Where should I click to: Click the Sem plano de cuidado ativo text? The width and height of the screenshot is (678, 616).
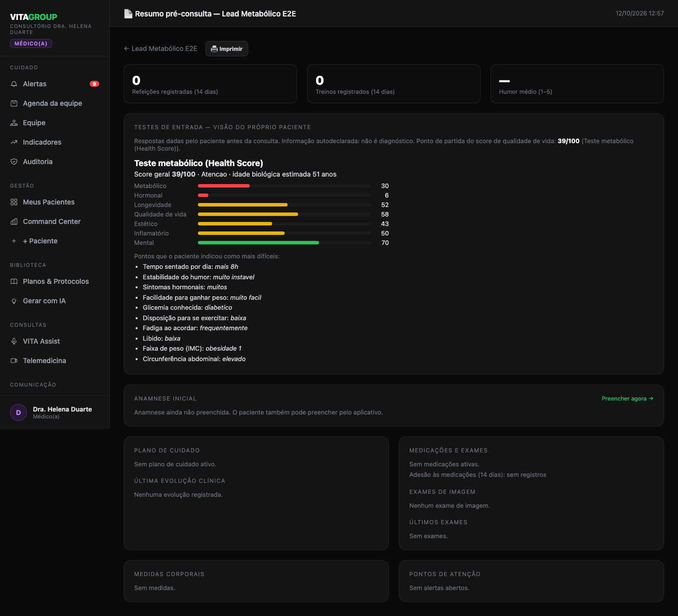175,464
